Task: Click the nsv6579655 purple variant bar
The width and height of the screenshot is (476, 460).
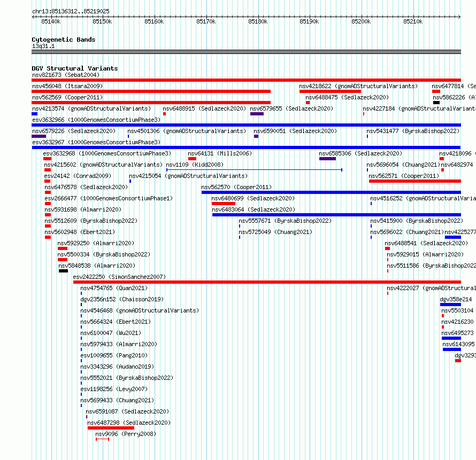Action: [x=257, y=114]
